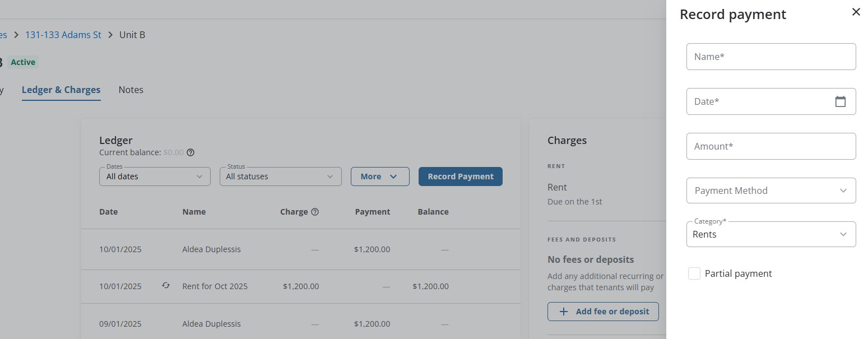The height and width of the screenshot is (339, 868).
Task: Click the Add fee or deposit button
Action: [603, 312]
